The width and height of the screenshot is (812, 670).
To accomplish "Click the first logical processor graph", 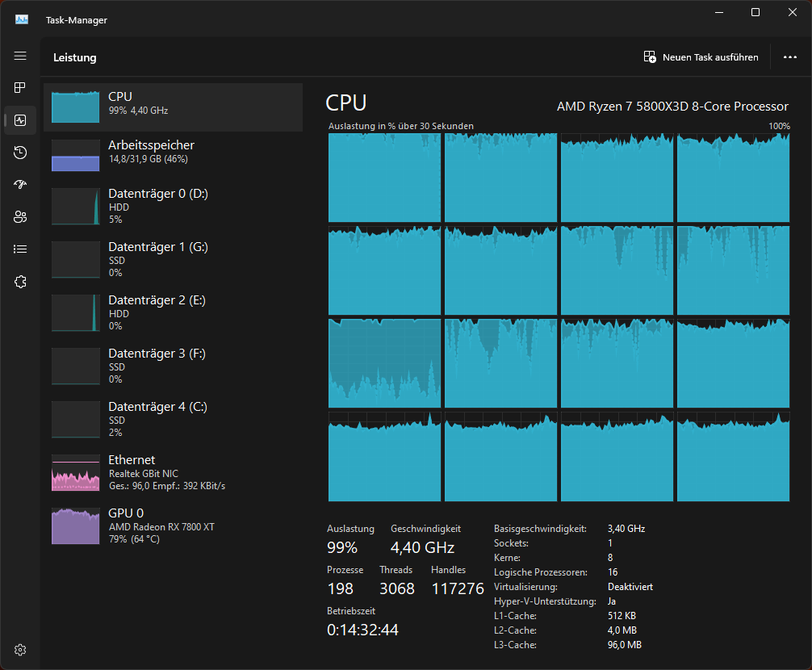I will click(x=384, y=178).
